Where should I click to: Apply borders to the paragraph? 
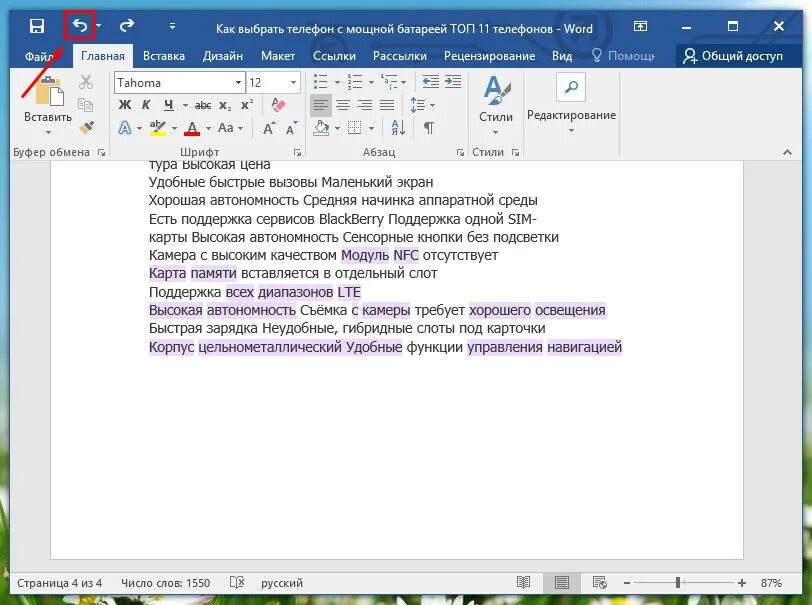(x=355, y=128)
